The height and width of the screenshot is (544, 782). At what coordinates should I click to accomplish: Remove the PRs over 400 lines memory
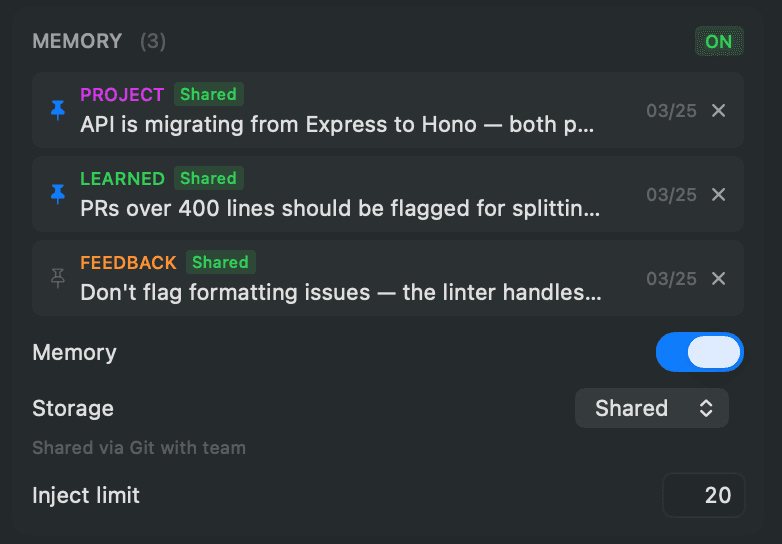pyautogui.click(x=718, y=194)
